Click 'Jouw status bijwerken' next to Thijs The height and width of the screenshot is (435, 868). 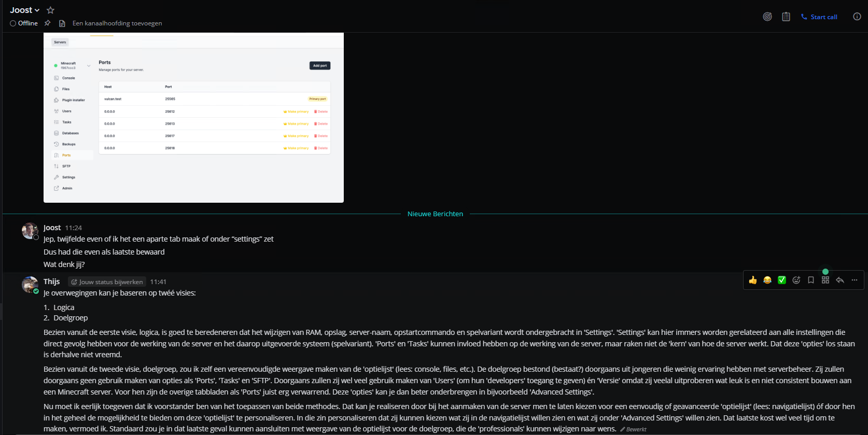107,282
